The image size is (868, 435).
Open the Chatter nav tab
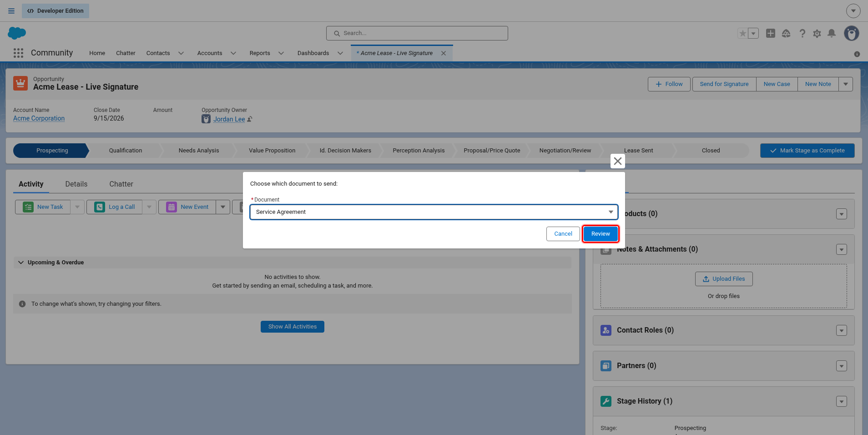point(126,53)
